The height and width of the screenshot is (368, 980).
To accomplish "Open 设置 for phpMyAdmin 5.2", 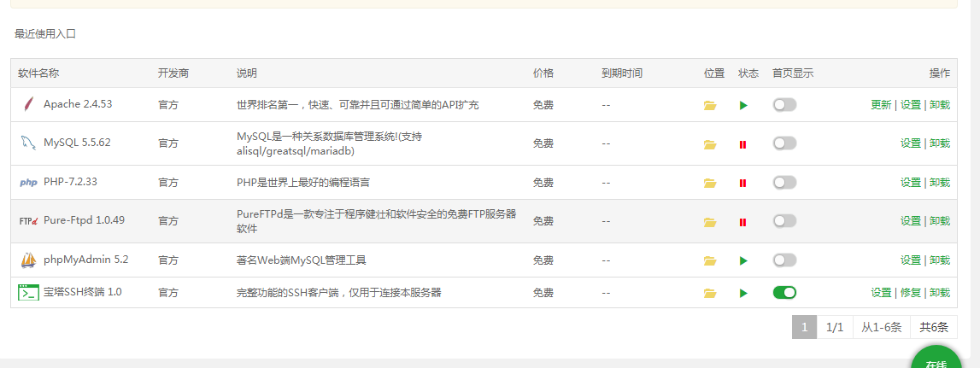I will pyautogui.click(x=911, y=260).
